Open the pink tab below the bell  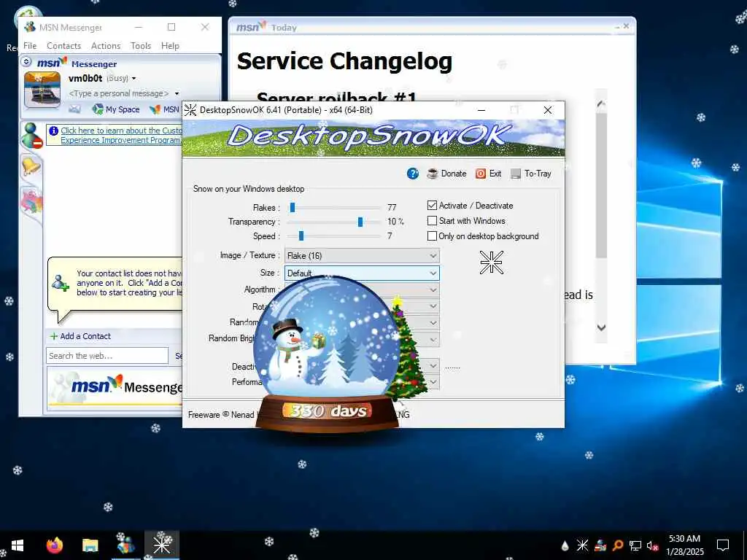point(31,201)
